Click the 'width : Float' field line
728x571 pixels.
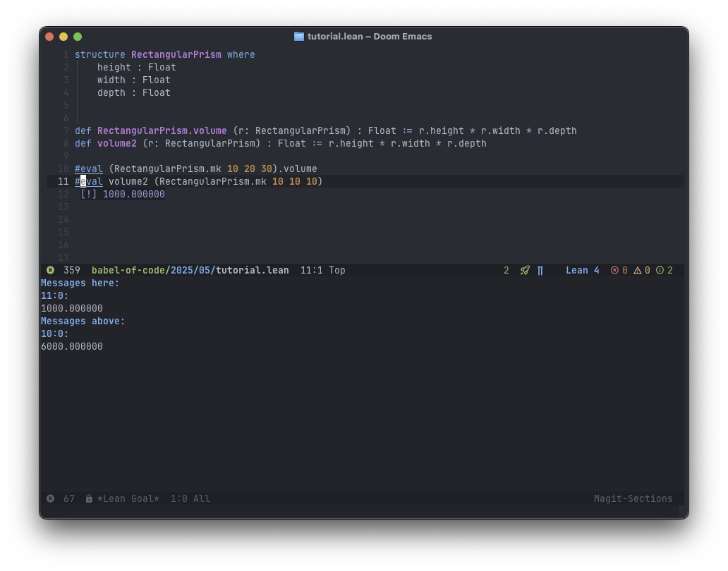134,80
